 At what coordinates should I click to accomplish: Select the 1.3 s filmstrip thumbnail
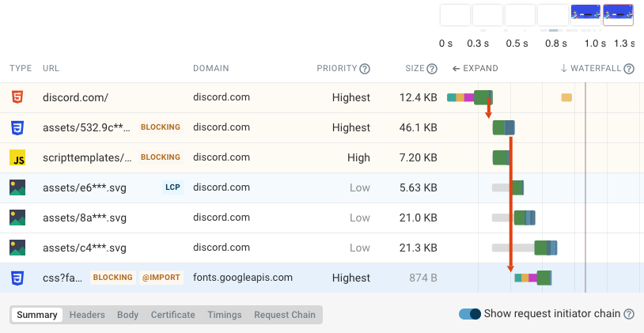click(x=618, y=15)
